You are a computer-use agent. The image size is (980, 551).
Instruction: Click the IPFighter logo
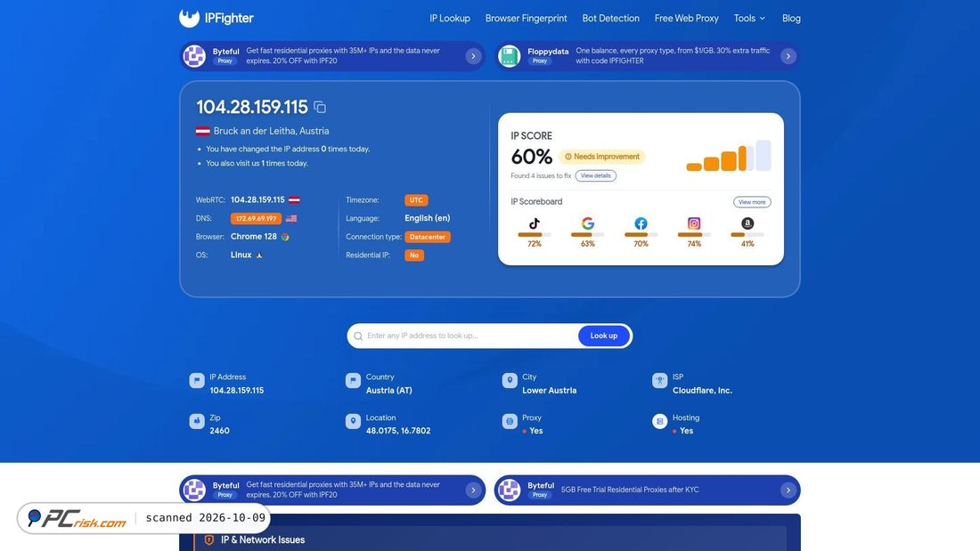point(216,18)
